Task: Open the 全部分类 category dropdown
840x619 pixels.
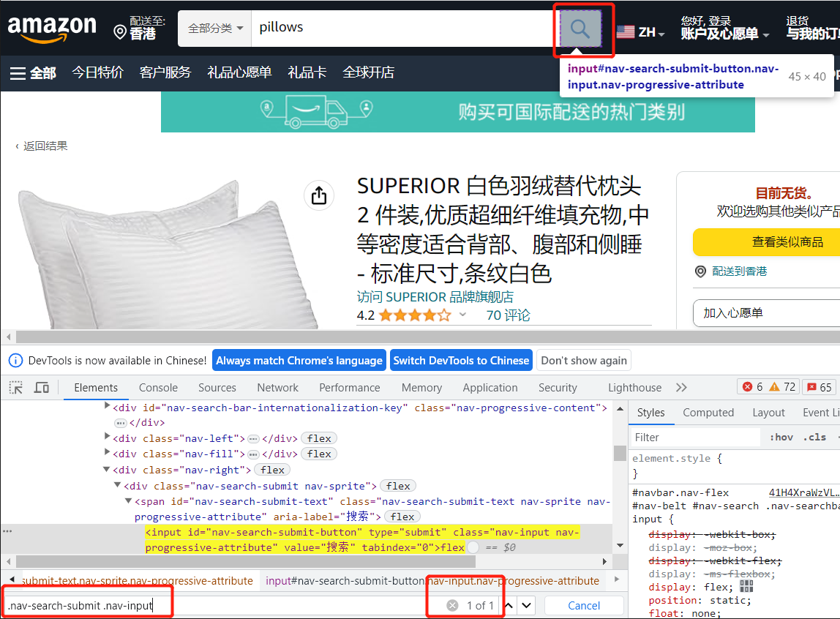Action: [x=215, y=29]
